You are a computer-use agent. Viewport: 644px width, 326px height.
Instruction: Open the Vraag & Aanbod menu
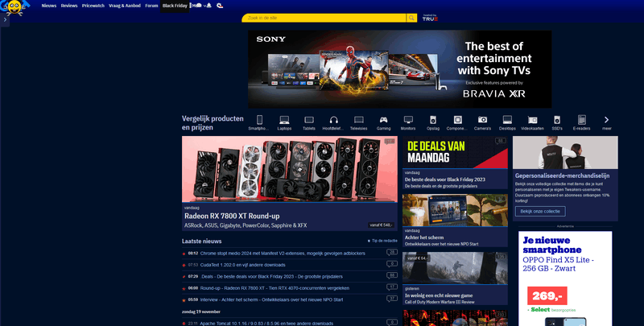[x=125, y=6]
